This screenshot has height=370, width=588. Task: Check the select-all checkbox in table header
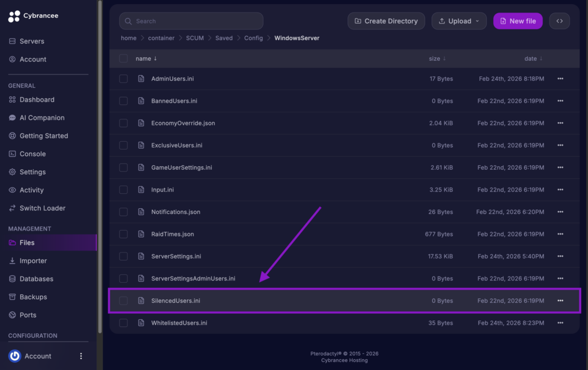click(123, 58)
